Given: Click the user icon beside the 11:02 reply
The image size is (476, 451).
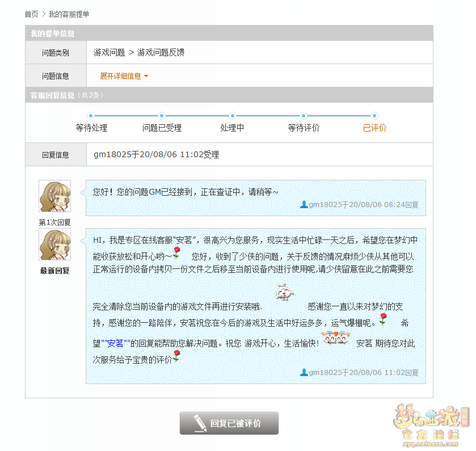Looking at the screenshot, I should (x=304, y=372).
